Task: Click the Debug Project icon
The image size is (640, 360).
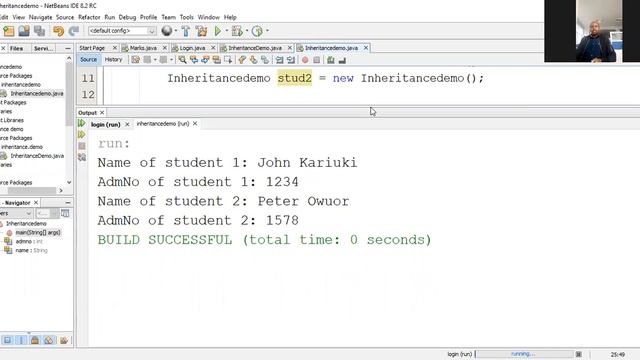Action: click(237, 31)
